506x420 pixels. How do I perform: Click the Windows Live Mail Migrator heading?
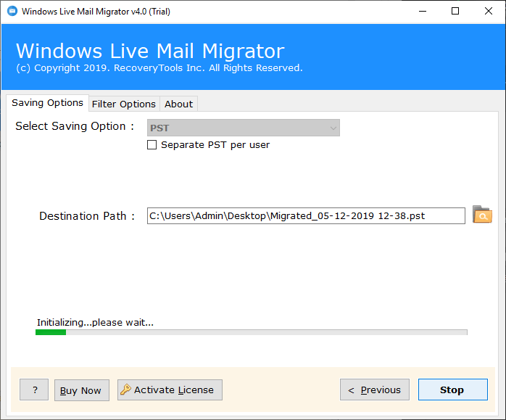tap(150, 51)
